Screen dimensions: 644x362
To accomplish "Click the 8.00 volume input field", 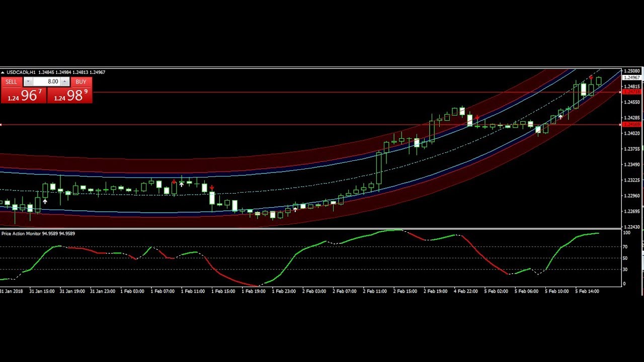I will [47, 81].
